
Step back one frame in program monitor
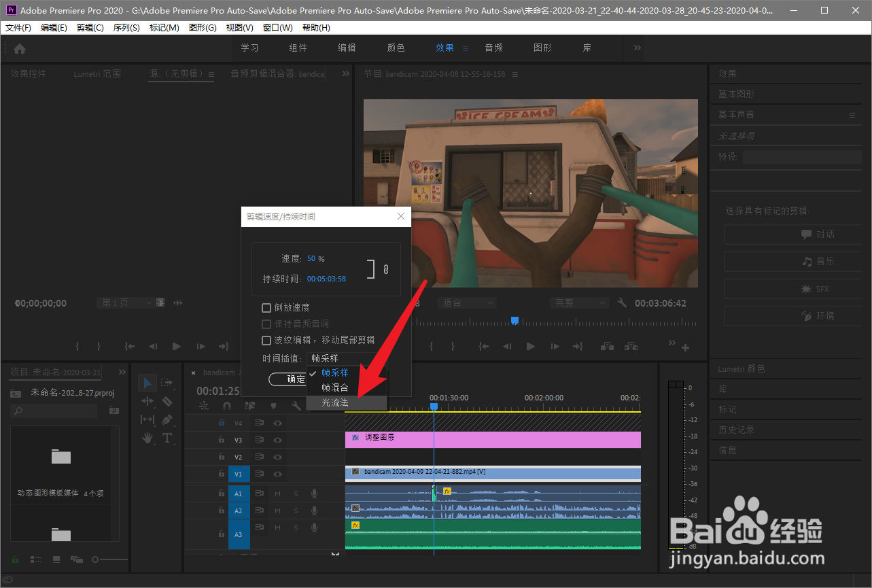[506, 347]
